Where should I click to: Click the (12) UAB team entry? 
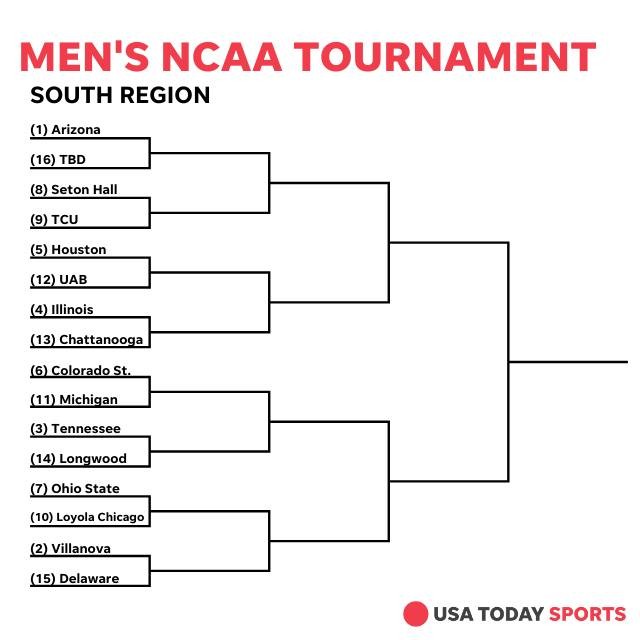(59, 279)
